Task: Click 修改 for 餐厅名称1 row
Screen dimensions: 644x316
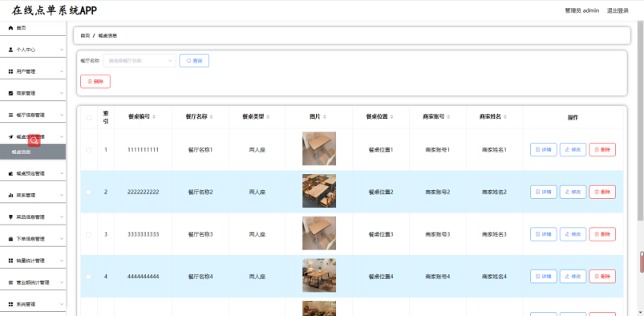Action: 573,149
